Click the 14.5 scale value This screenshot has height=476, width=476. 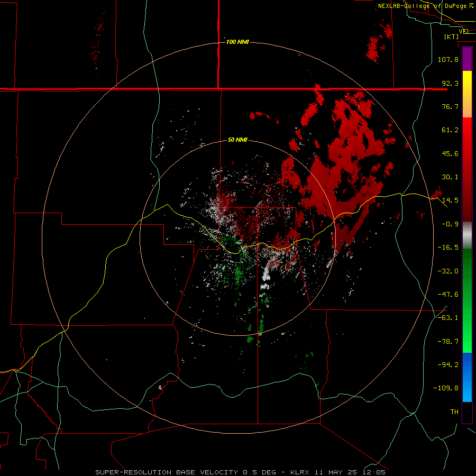coord(450,200)
